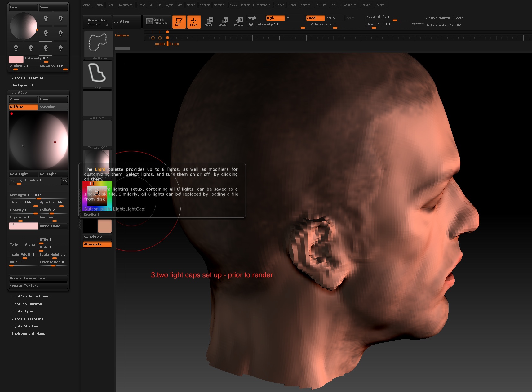The height and width of the screenshot is (392, 532).
Task: Activate the Draw mode icon
Action: [x=194, y=22]
